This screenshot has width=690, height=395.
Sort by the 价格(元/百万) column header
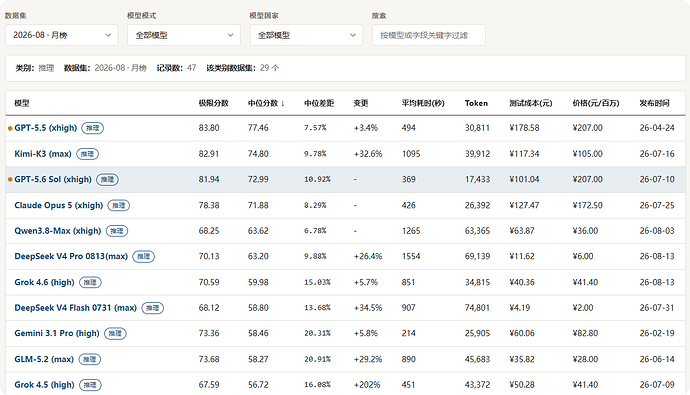click(x=596, y=103)
